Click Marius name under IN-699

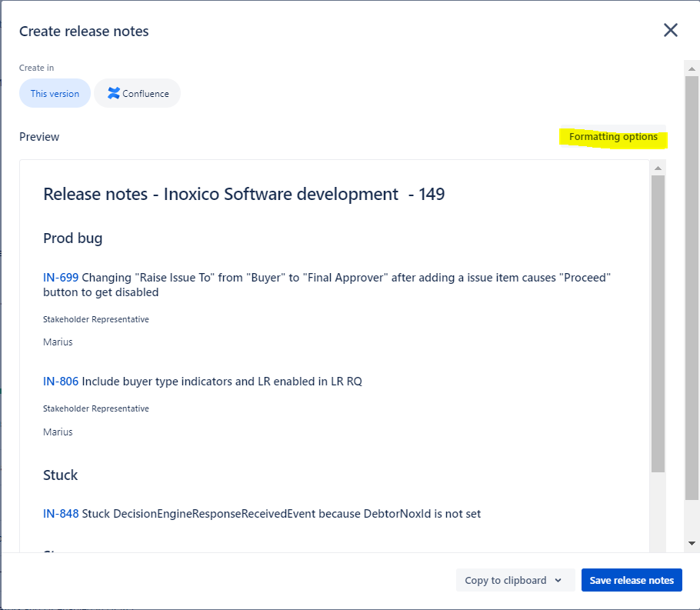point(58,342)
